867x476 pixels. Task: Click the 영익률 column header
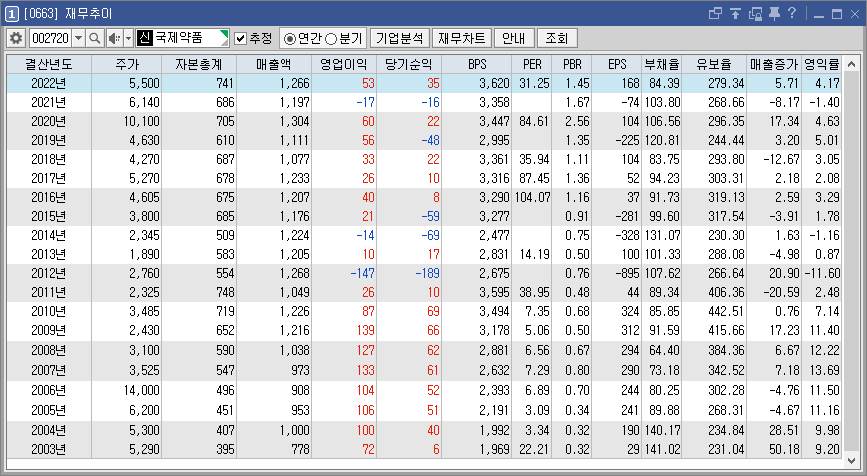tap(821, 64)
